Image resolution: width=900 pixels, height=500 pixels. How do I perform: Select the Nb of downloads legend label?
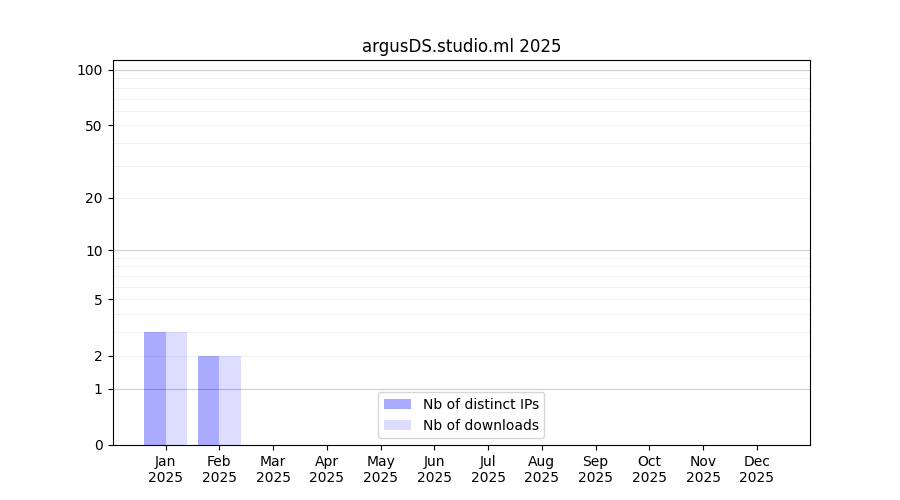point(481,425)
